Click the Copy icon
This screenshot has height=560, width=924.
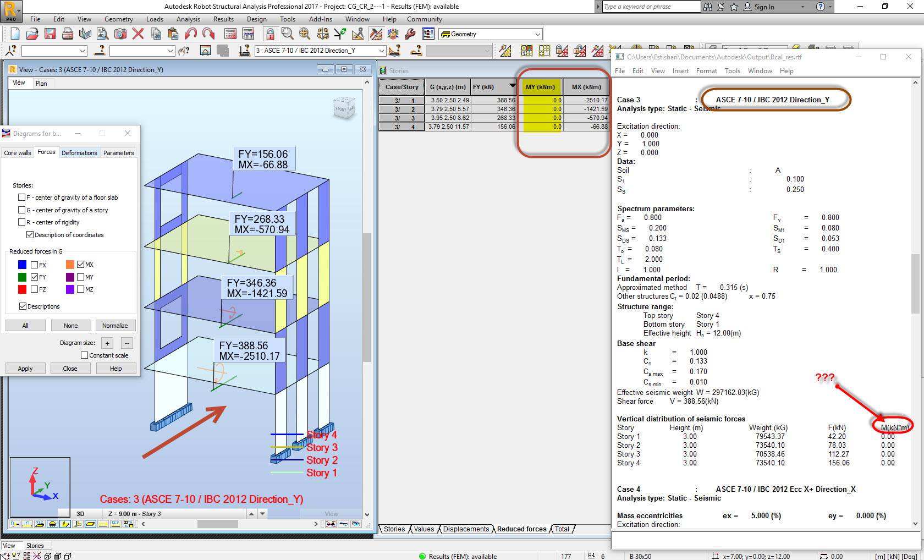[156, 34]
